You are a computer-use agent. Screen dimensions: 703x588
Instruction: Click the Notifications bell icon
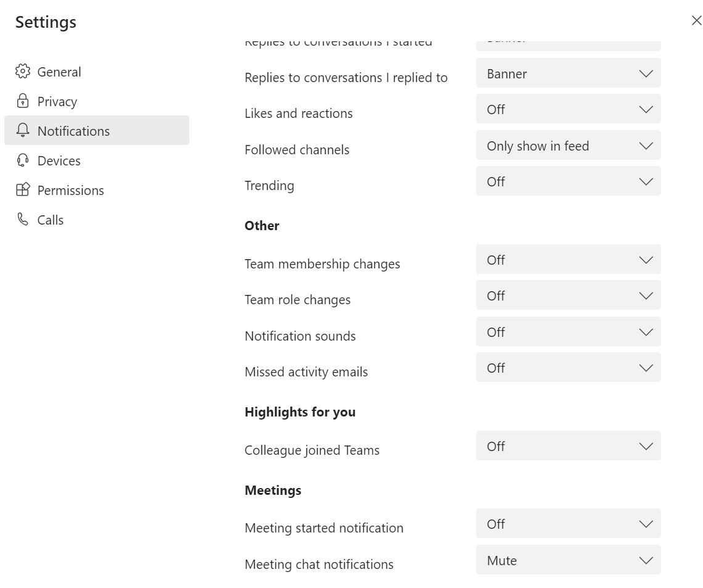point(23,131)
